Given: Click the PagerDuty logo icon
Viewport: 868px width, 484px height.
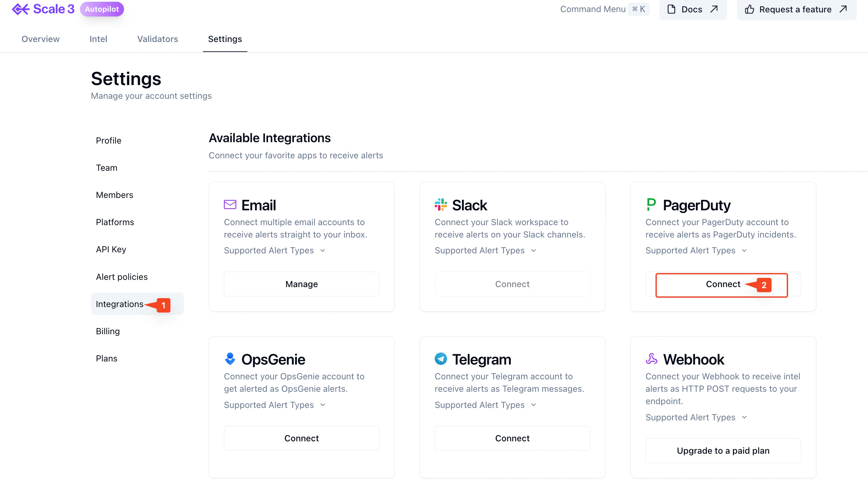Looking at the screenshot, I should [651, 204].
